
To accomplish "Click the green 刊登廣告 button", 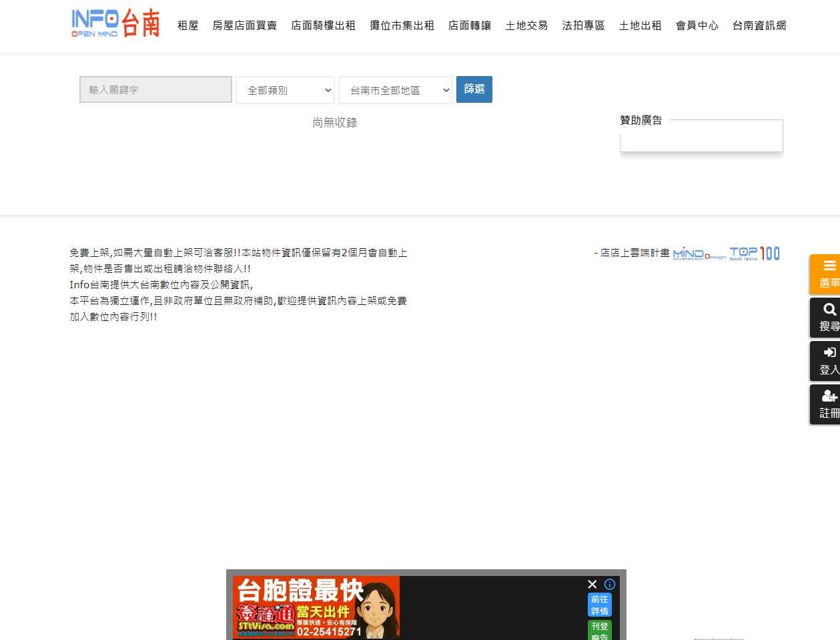I will [x=598, y=631].
